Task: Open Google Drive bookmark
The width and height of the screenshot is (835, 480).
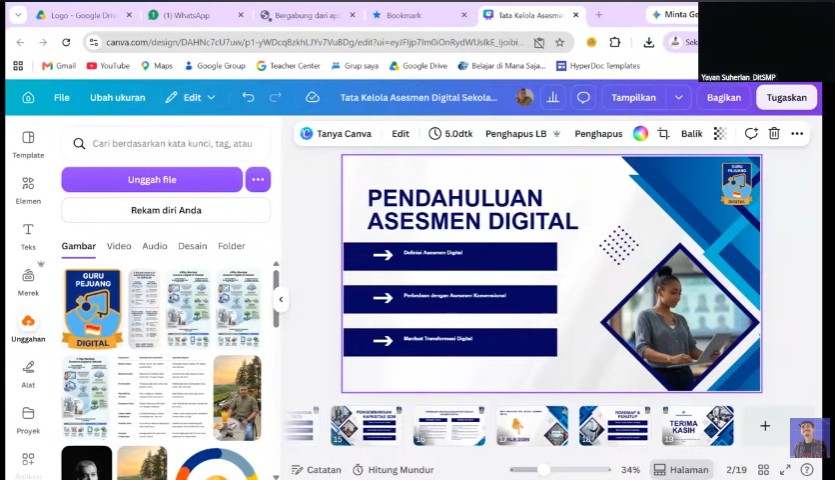Action: [x=418, y=66]
